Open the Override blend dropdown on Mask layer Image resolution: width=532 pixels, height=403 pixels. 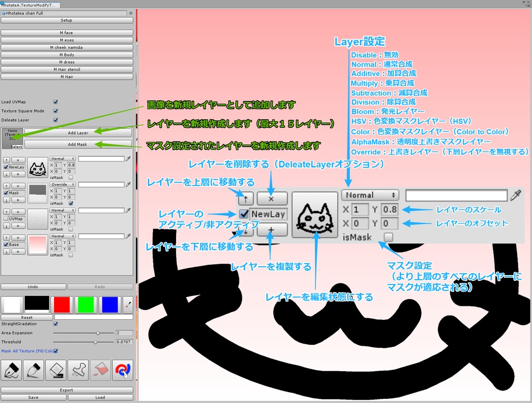point(62,184)
